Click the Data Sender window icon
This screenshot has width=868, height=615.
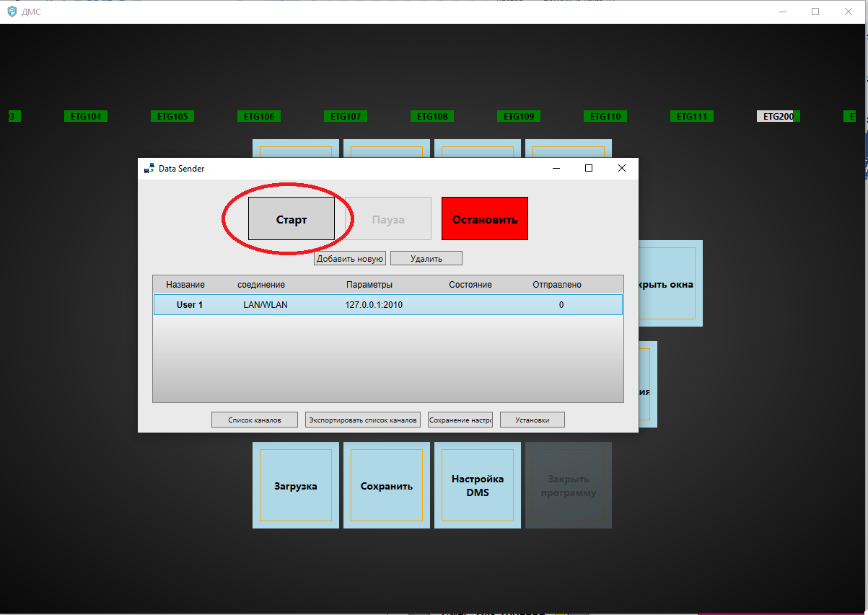(149, 169)
